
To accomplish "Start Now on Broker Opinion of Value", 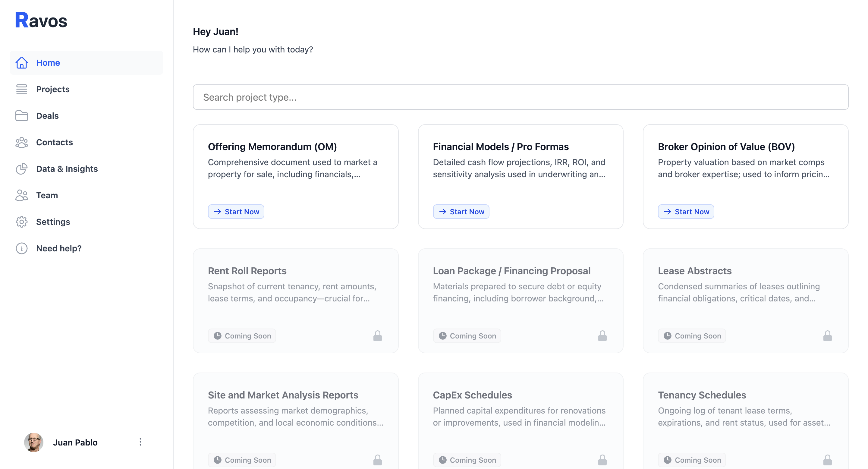I will pyautogui.click(x=686, y=212).
